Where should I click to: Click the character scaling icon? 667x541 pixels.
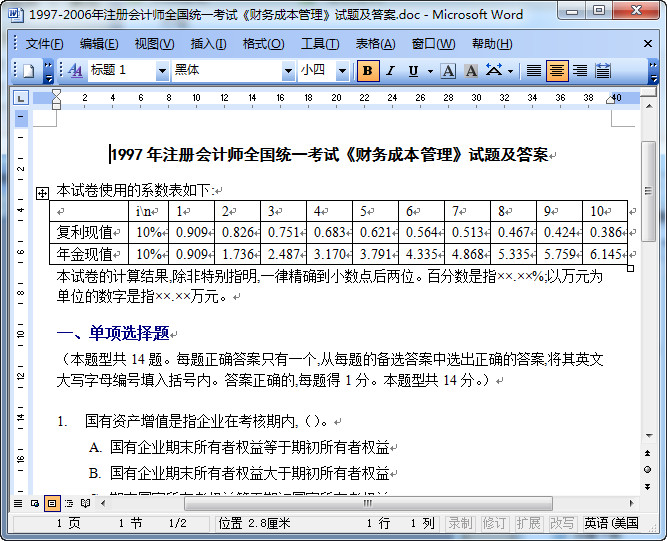[x=494, y=71]
